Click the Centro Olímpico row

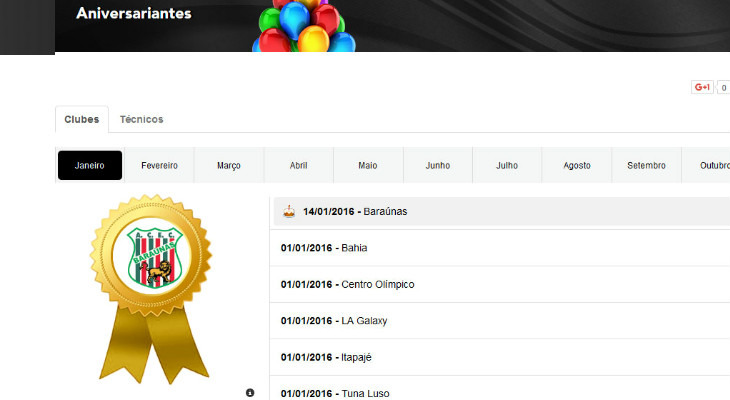coord(377,284)
